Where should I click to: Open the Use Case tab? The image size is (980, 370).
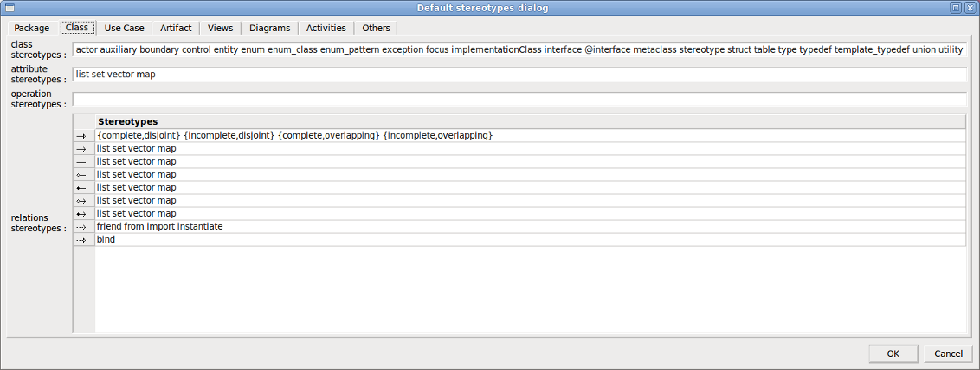tap(124, 29)
